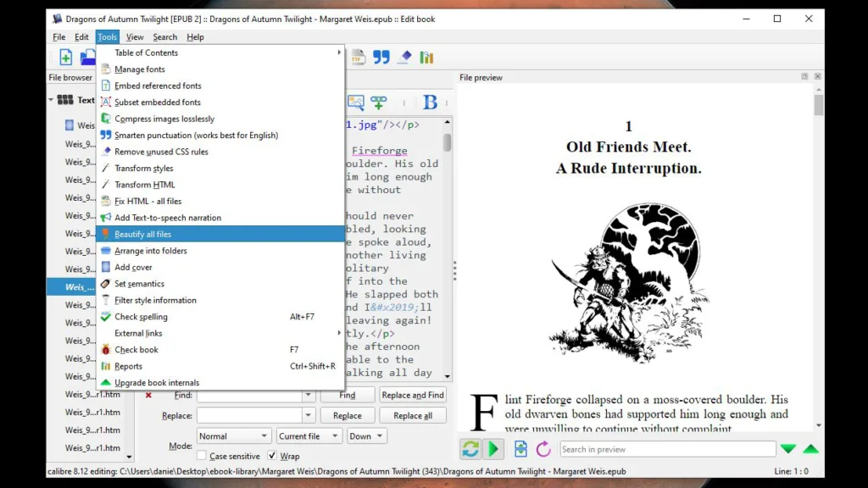The height and width of the screenshot is (488, 868).
Task: Open the Search menu
Action: click(x=165, y=36)
